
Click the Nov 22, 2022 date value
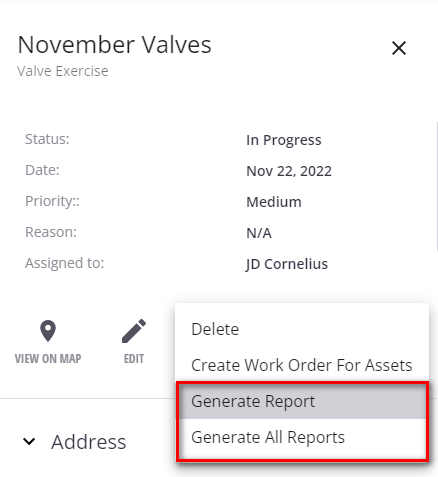coord(289,171)
